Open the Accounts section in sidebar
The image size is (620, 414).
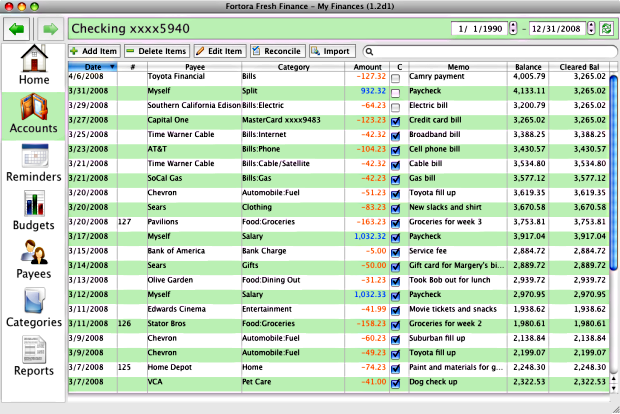click(x=34, y=114)
